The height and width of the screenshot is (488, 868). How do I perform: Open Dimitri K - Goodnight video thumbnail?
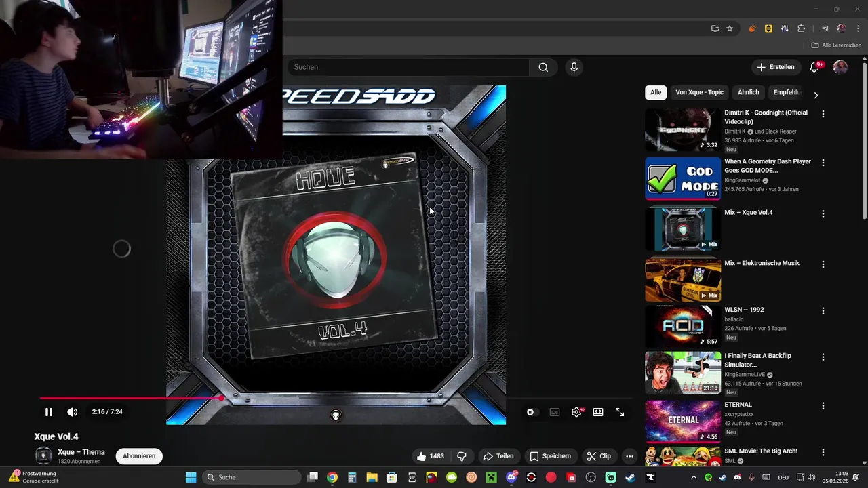click(x=683, y=130)
